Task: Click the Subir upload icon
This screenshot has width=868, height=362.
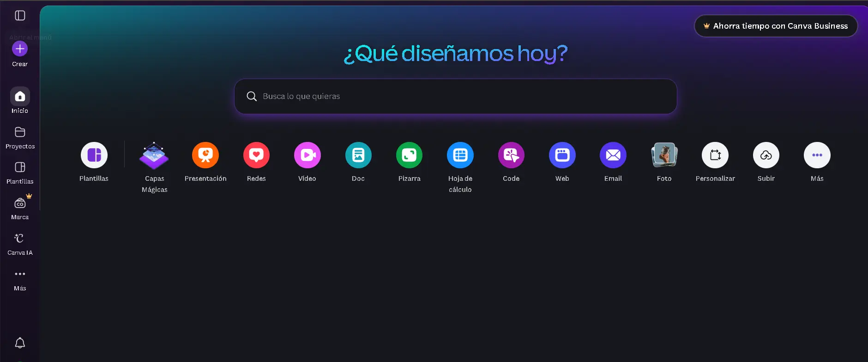Action: (766, 155)
